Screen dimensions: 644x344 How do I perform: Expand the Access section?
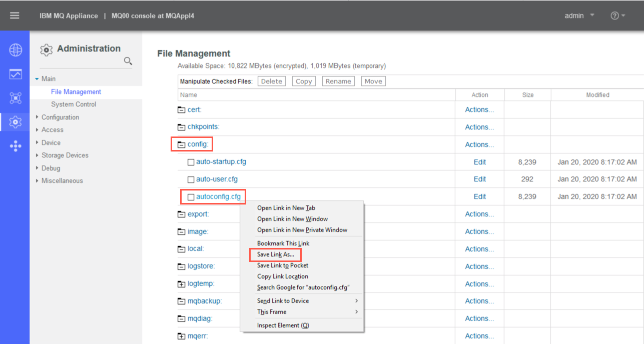point(37,129)
